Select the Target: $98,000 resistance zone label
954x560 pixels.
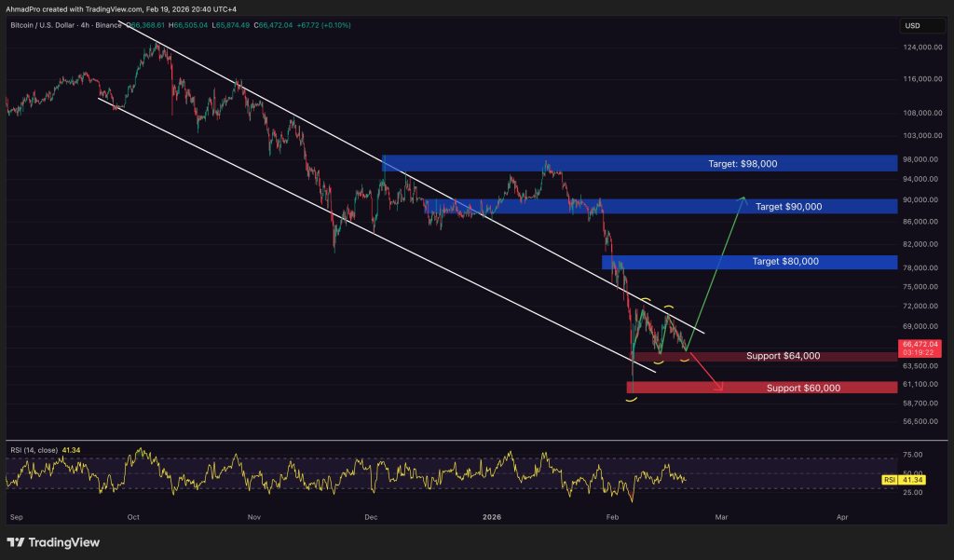pyautogui.click(x=743, y=163)
